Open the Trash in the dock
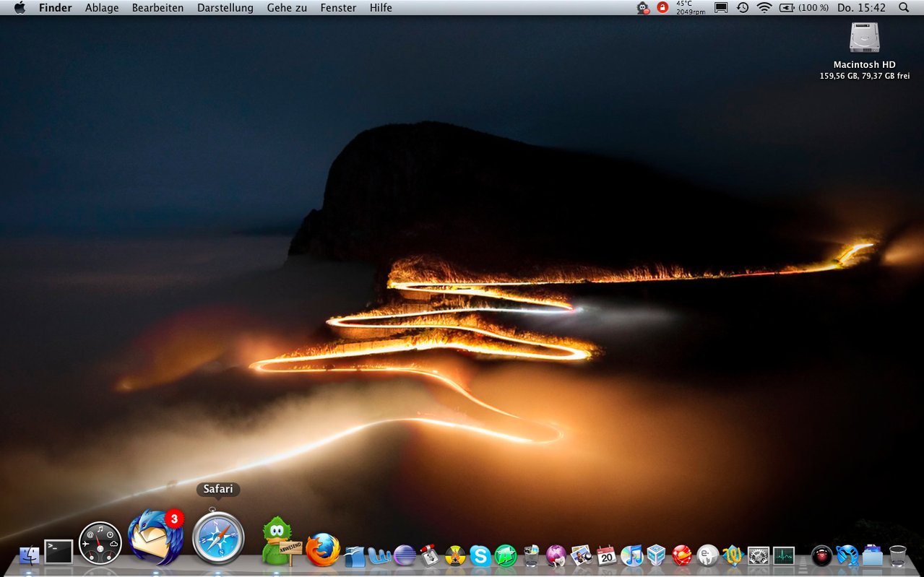This screenshot has width=924, height=577. tap(898, 555)
